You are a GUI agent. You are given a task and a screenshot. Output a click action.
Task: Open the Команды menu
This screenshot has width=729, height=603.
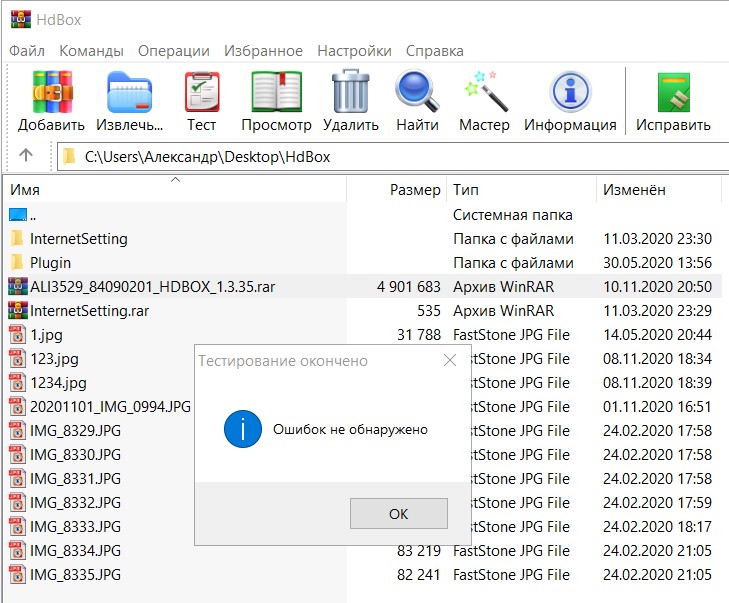pyautogui.click(x=91, y=51)
